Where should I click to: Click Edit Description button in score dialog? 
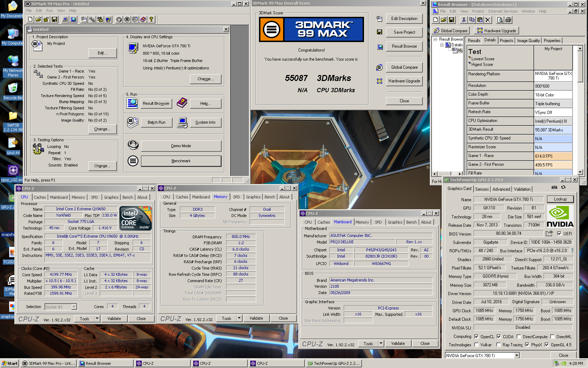(x=404, y=19)
